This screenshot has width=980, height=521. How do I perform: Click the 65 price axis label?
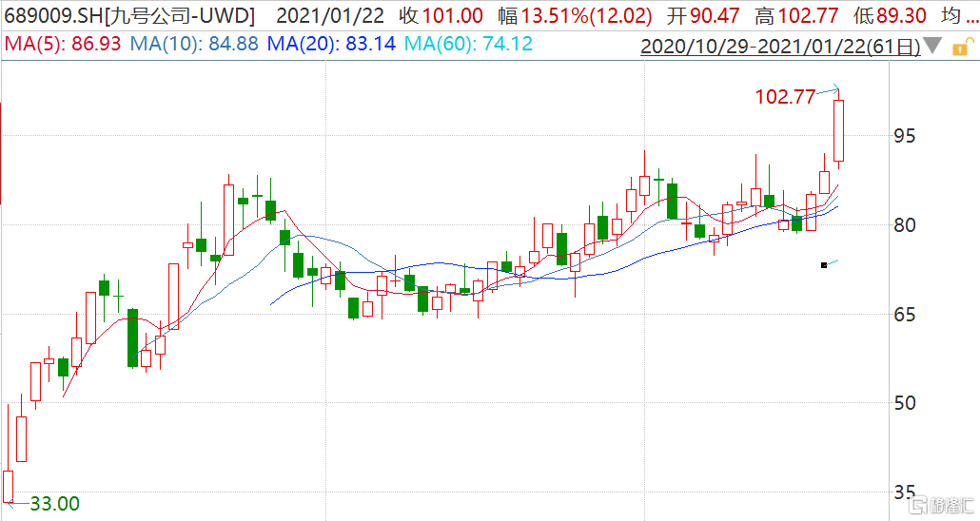(905, 315)
